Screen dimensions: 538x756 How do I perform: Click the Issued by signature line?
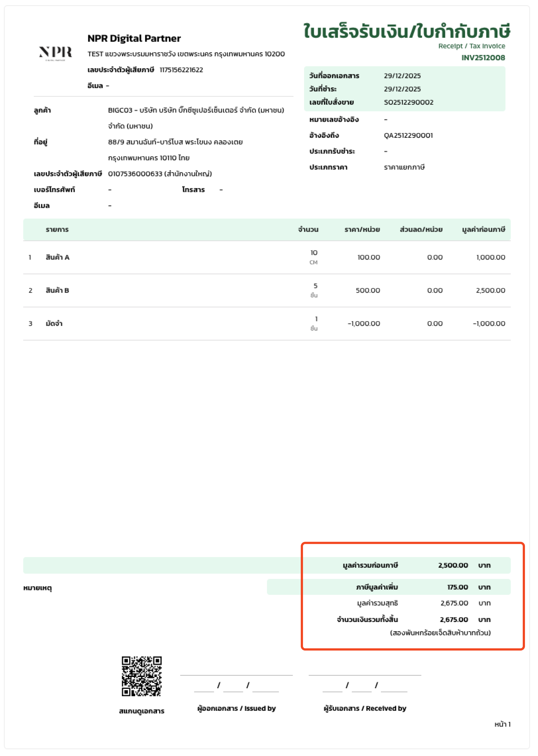coord(236,675)
